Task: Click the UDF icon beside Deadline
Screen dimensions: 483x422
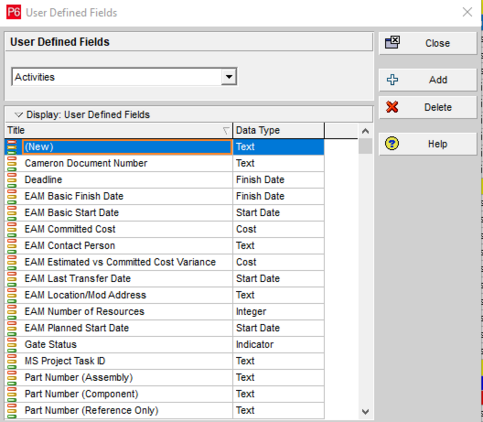Action: coord(12,180)
